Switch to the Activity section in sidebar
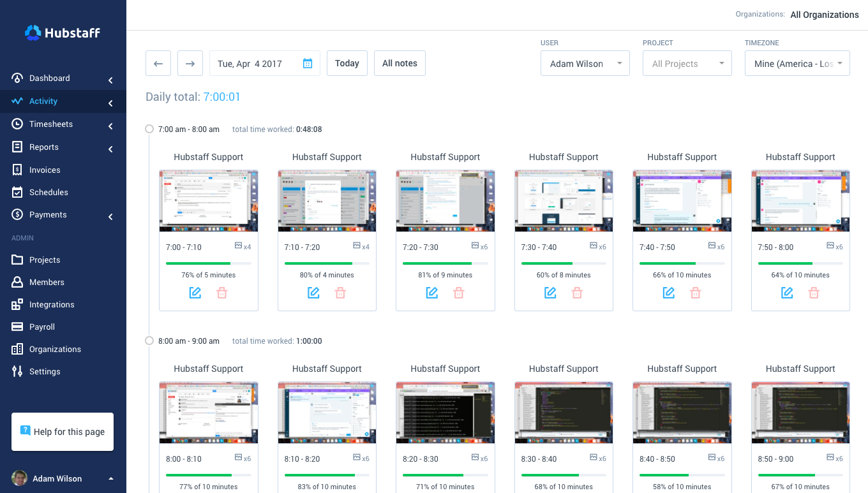Screen dimensions: 868x493 click(43, 101)
